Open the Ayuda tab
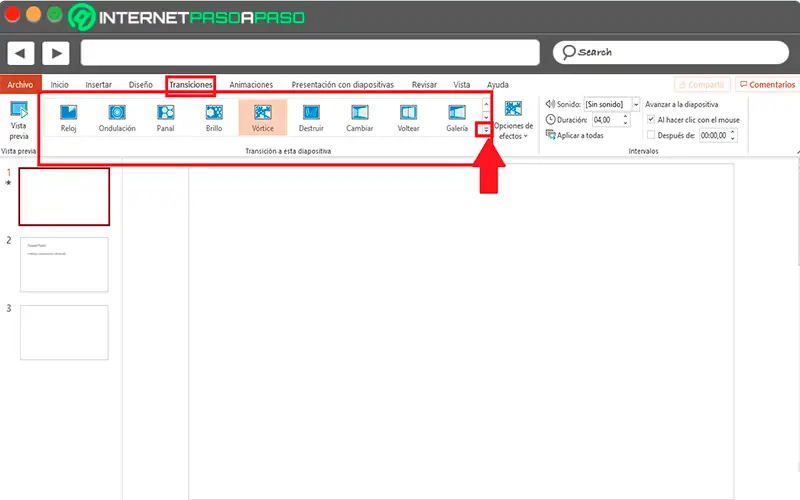The width and height of the screenshot is (800, 500). point(497,85)
